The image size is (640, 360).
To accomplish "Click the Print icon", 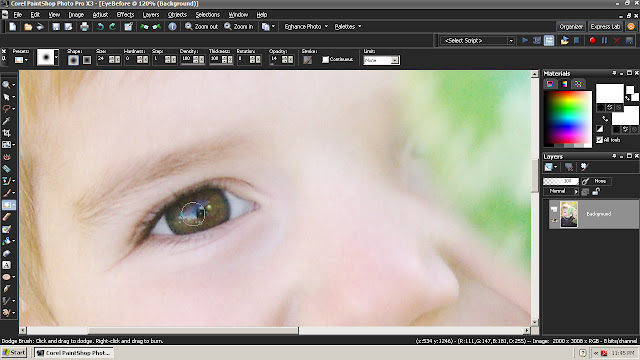I will pos(84,27).
